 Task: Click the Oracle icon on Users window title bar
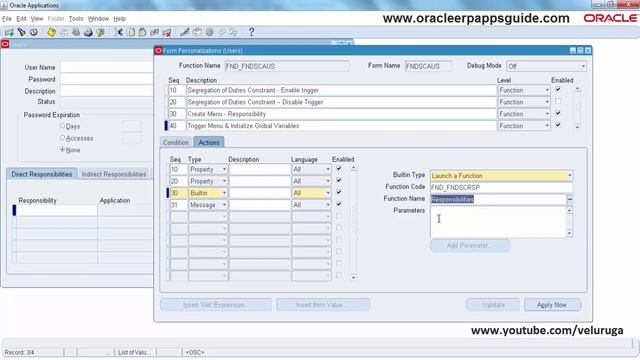pos(5,44)
